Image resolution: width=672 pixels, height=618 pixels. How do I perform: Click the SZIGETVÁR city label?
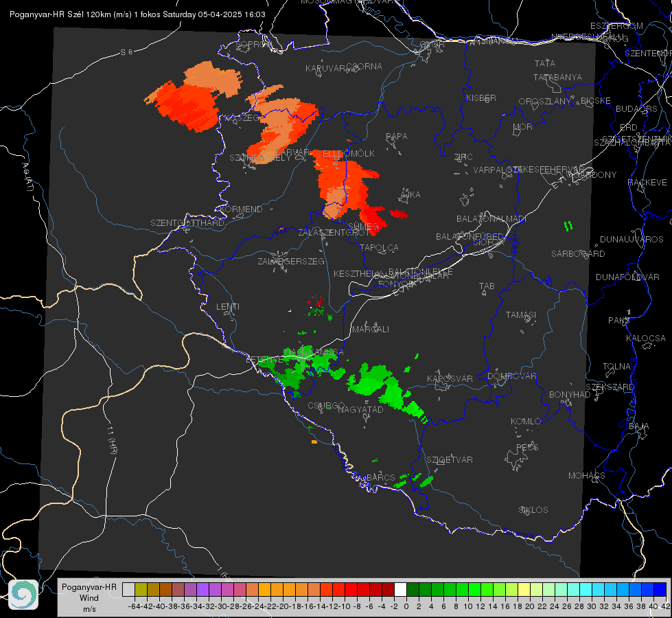[x=450, y=460]
